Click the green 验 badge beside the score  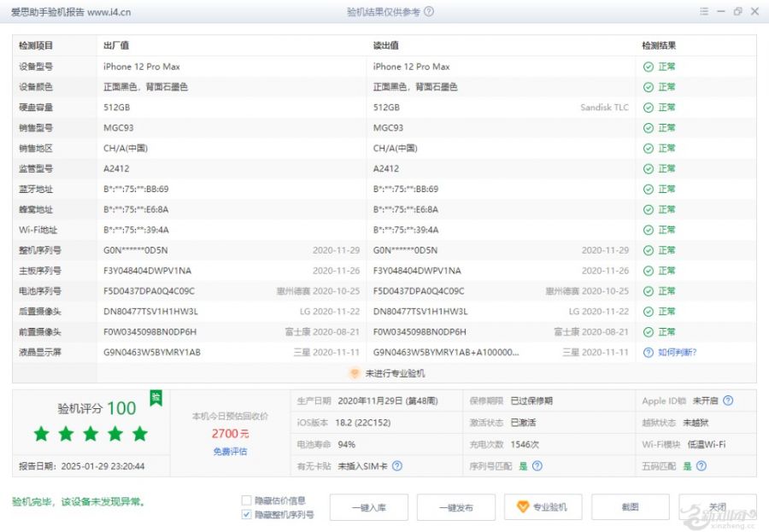156,397
